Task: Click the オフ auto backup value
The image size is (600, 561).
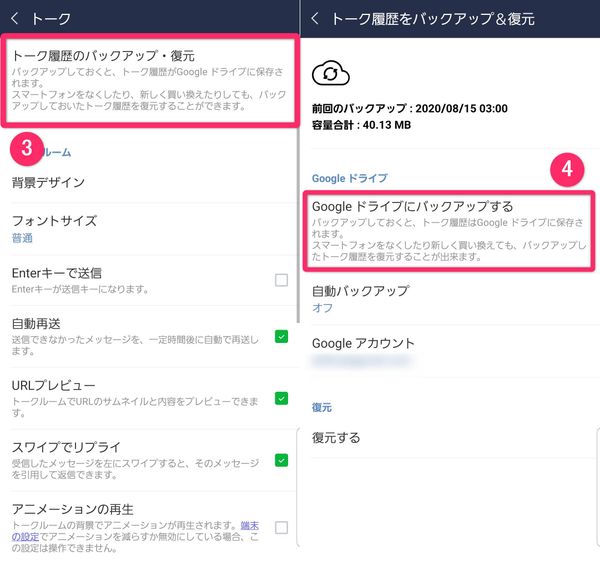Action: pos(322,308)
